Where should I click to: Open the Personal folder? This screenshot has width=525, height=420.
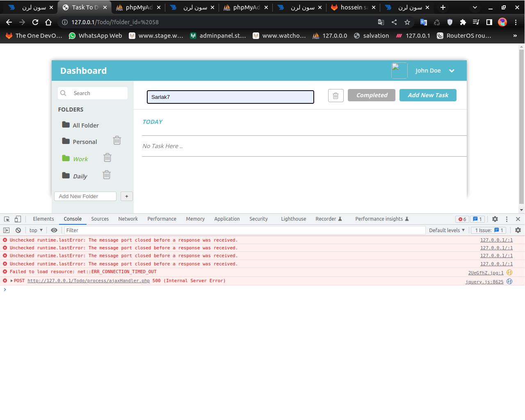click(80, 142)
